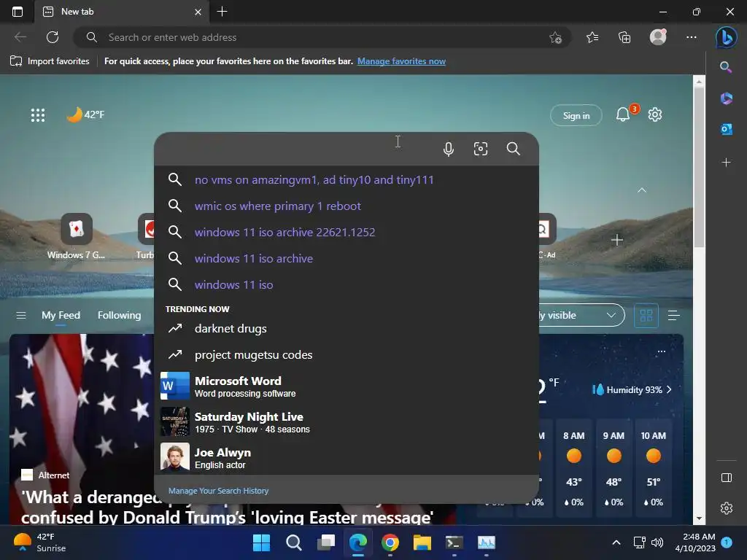This screenshot has width=747, height=560.
Task: Select trending project mugetsu codes
Action: coord(347,355)
